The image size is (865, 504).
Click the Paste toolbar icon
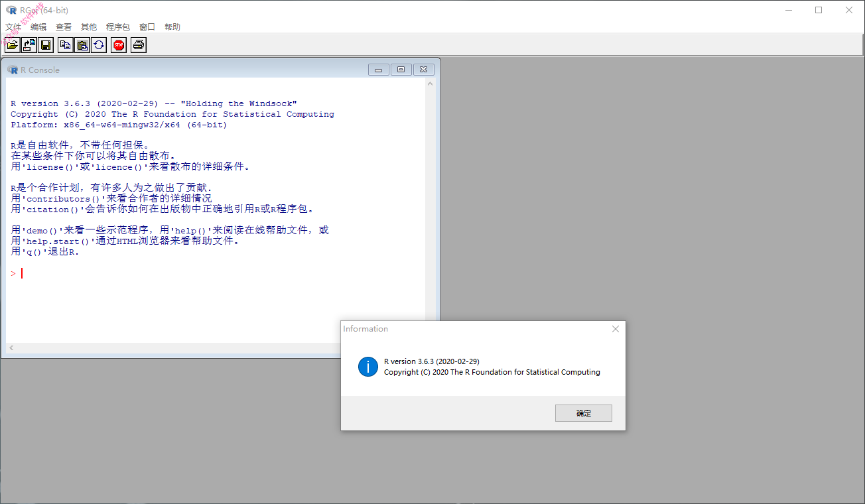coord(82,45)
